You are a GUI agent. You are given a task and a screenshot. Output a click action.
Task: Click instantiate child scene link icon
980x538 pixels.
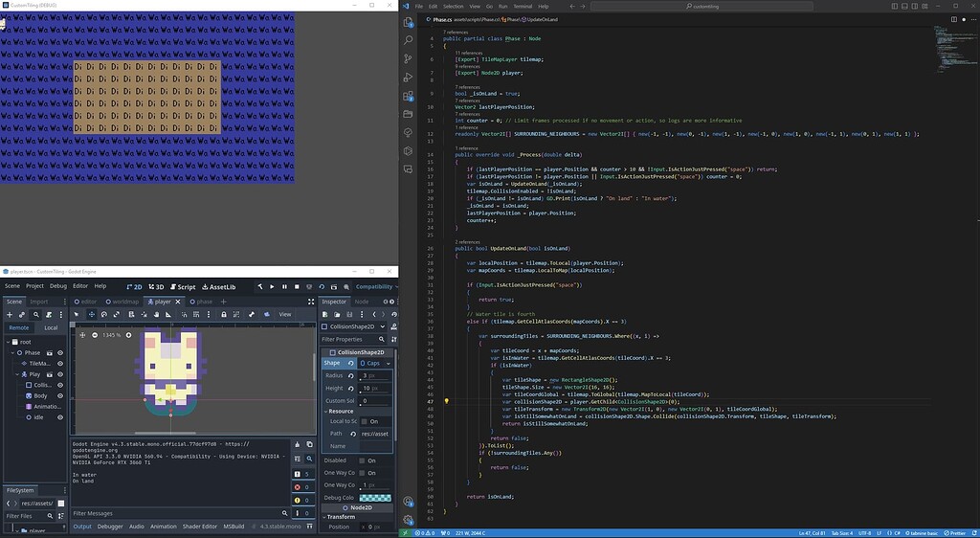(22, 315)
